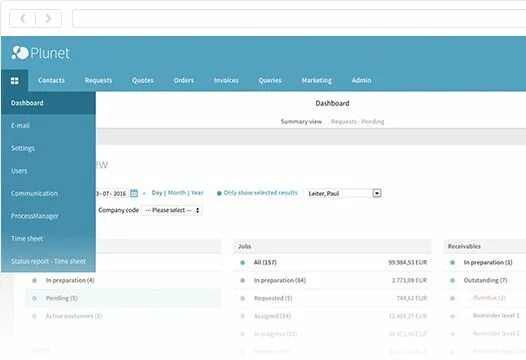Select the Jobs All (157) row
The width and height of the screenshot is (526, 360).
pyautogui.click(x=332, y=262)
